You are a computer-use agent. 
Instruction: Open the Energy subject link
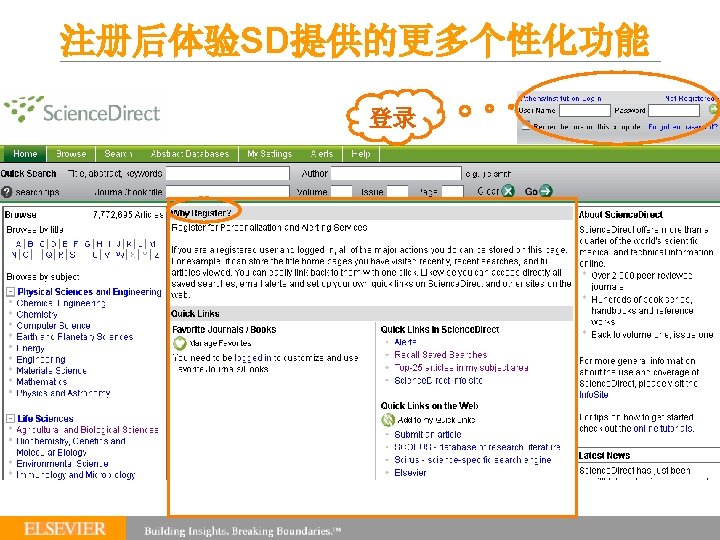tap(30, 348)
